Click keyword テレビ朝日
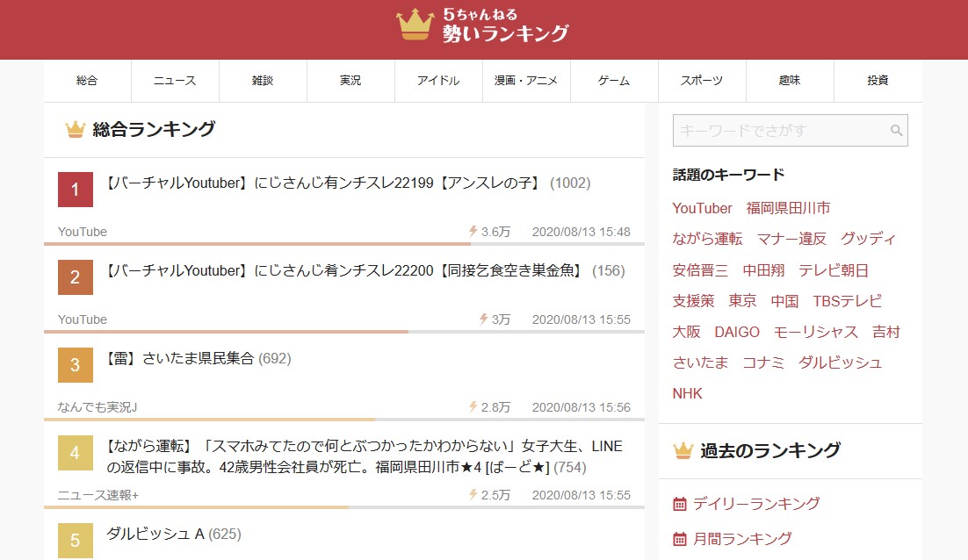Viewport: 968px width, 560px height. pyautogui.click(x=834, y=270)
